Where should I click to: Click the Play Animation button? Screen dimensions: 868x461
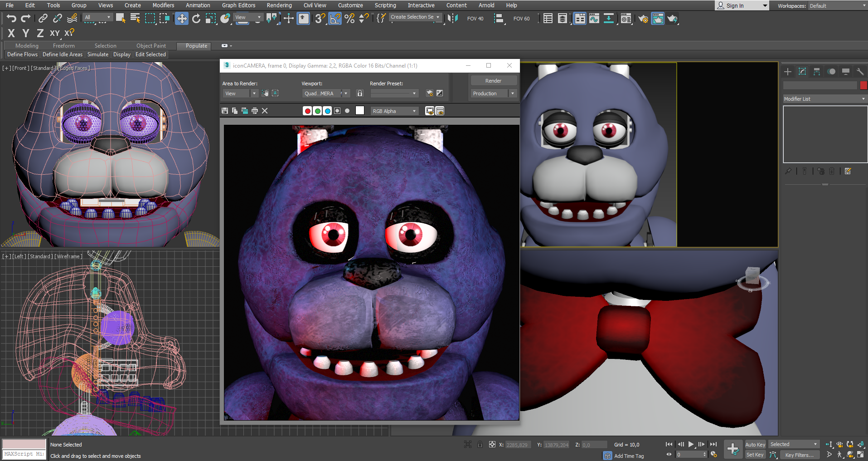691,445
